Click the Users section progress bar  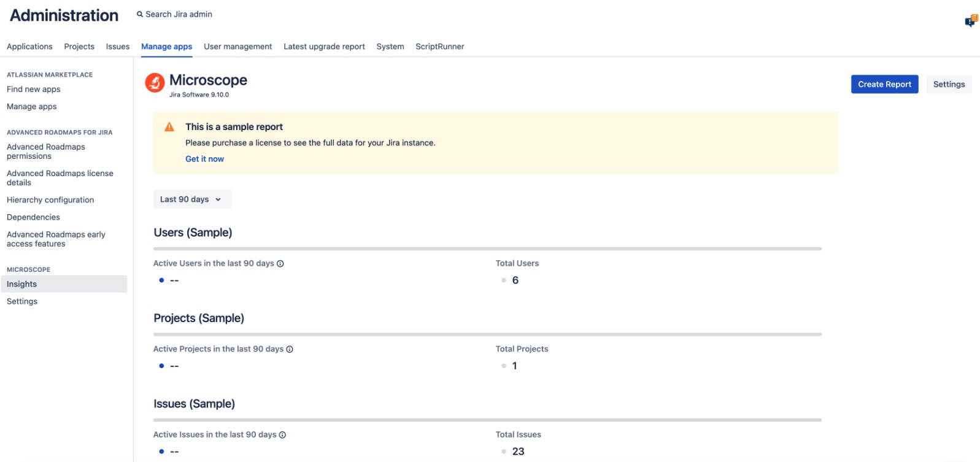[487, 248]
